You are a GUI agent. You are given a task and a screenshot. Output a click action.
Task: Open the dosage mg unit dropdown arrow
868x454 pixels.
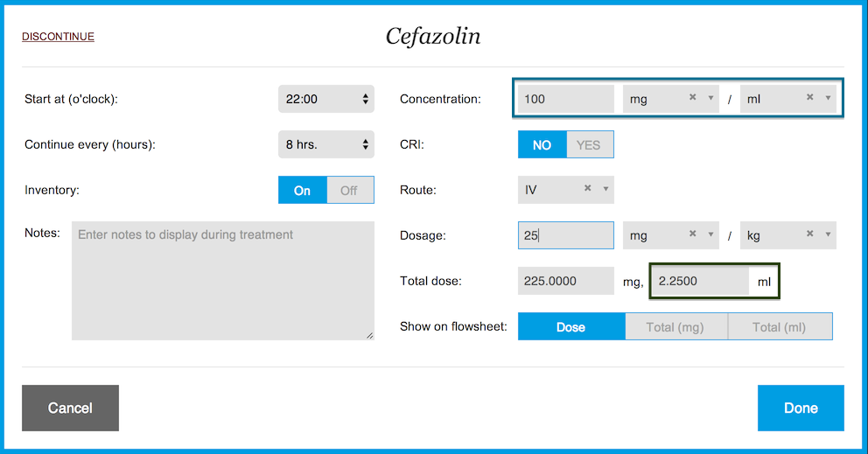[x=710, y=234]
